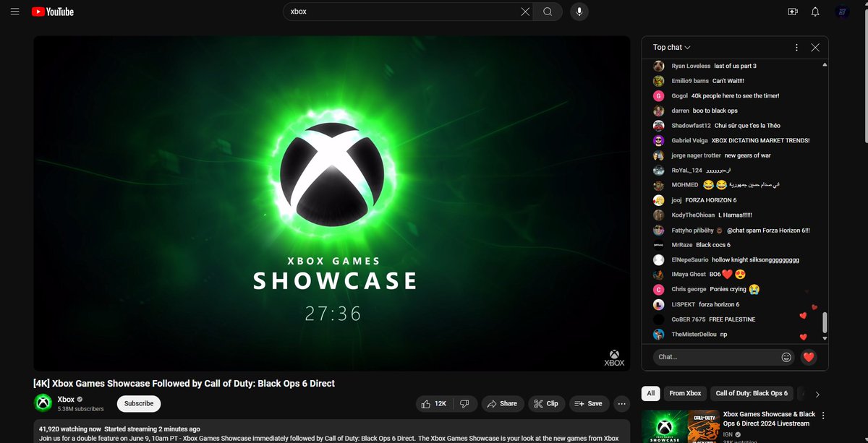Close the live chat panel
The width and height of the screenshot is (868, 443).
click(815, 47)
